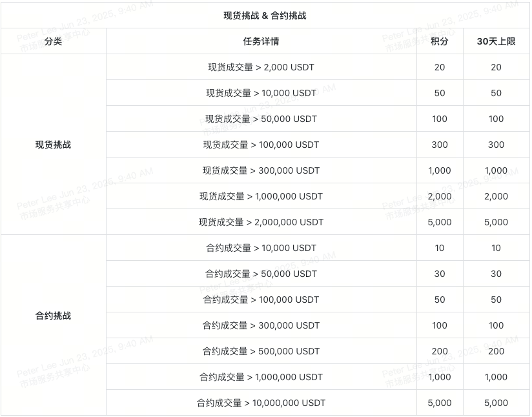
Task: Click the 30天上限 column header
Action: [496, 41]
